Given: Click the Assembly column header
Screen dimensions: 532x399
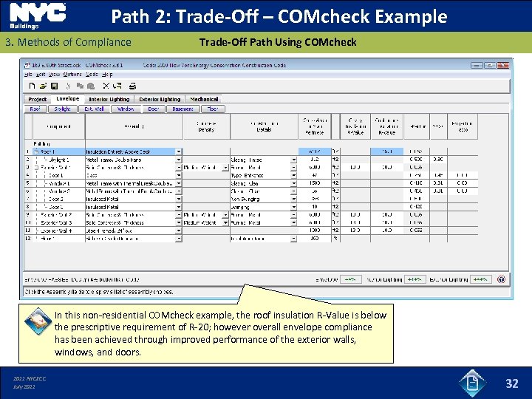Looking at the screenshot, I should 134,126.
